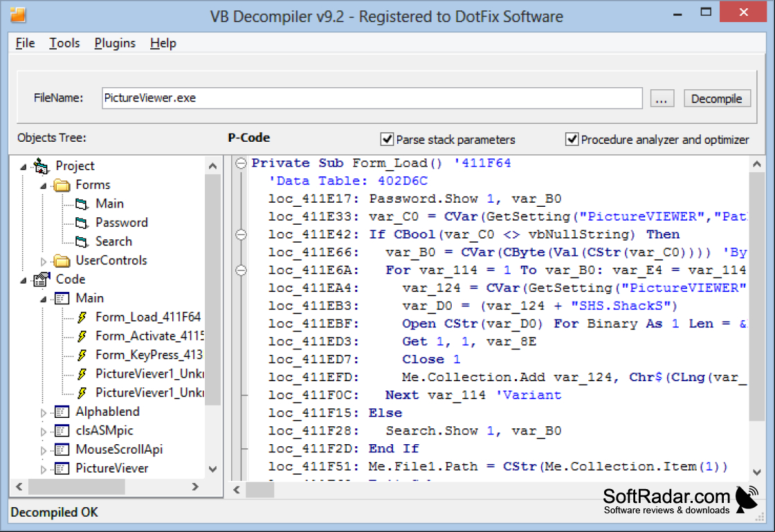Select the Project root icon in tree
The width and height of the screenshot is (775, 532).
[41, 166]
